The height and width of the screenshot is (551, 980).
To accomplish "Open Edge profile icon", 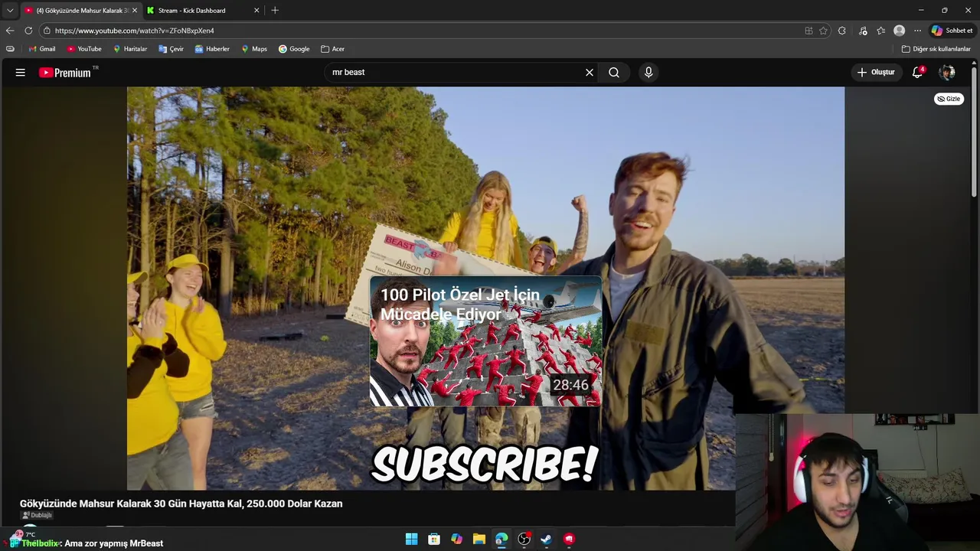I will coord(900,31).
